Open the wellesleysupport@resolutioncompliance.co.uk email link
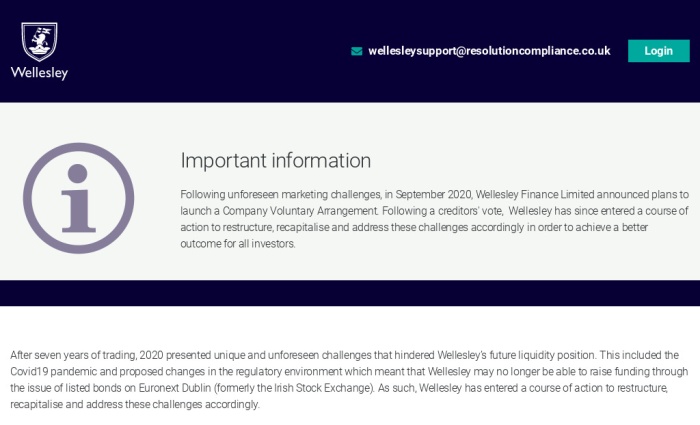This screenshot has height=425, width=700. (489, 51)
